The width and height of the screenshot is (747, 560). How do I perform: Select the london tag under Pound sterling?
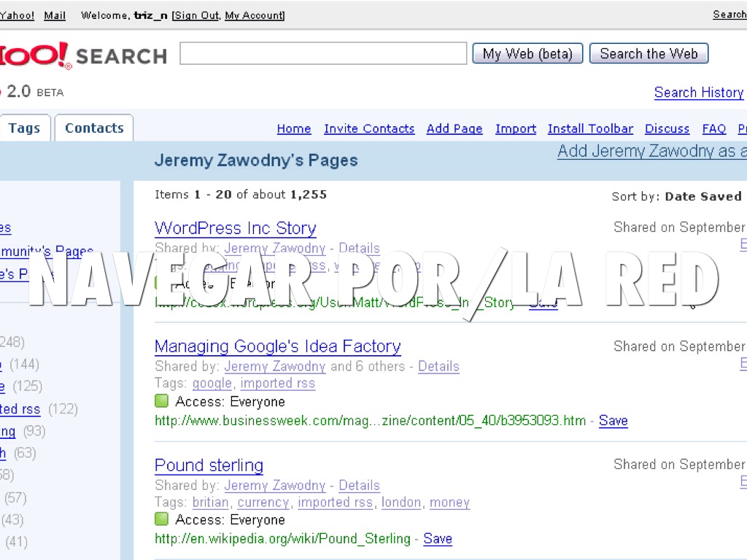(400, 502)
